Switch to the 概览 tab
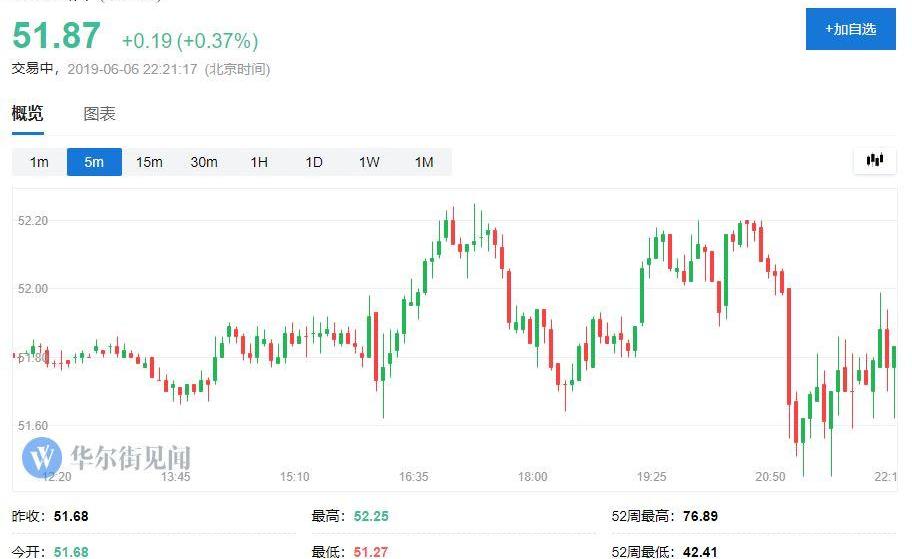The height and width of the screenshot is (559, 912). click(x=27, y=113)
